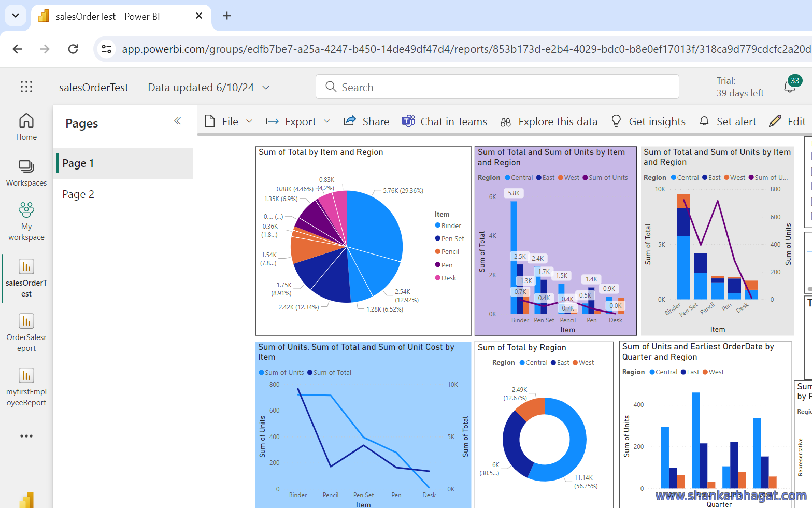Click the more options ellipsis in sidebar
The image size is (812, 508).
pos(26,436)
